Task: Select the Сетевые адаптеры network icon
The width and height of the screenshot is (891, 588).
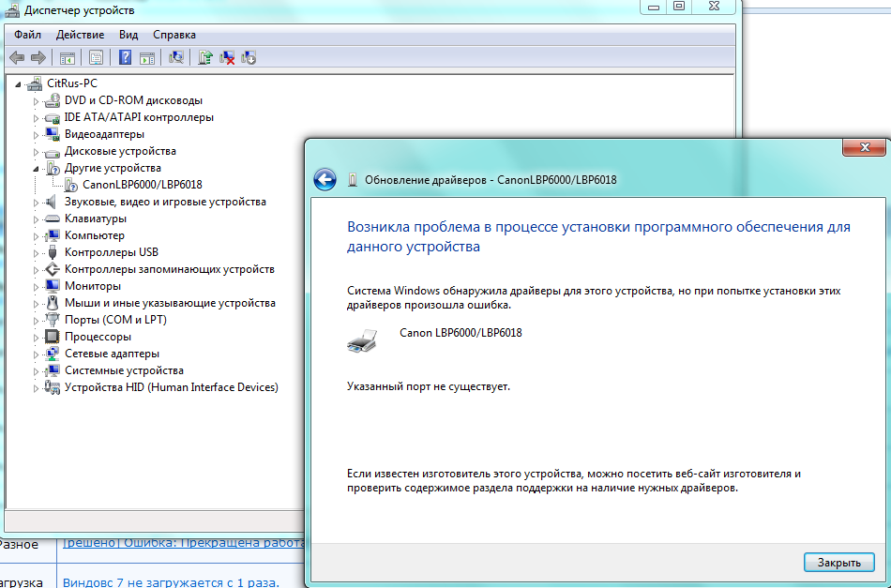Action: coord(53,354)
